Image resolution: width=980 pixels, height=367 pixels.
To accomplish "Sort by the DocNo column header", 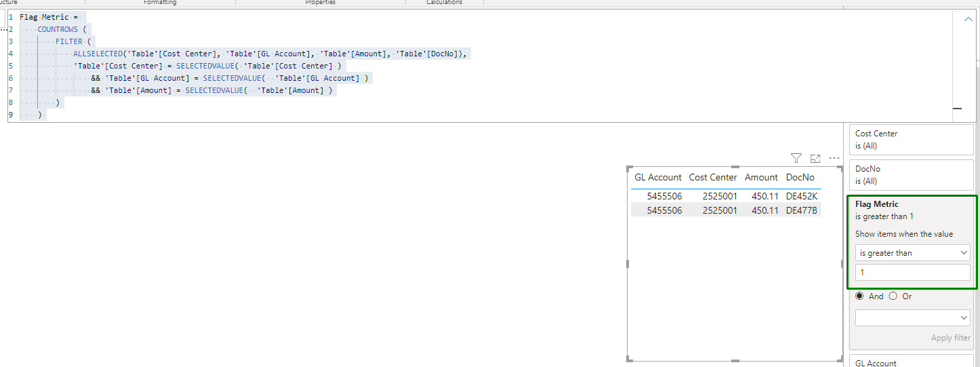I will coord(800,177).
